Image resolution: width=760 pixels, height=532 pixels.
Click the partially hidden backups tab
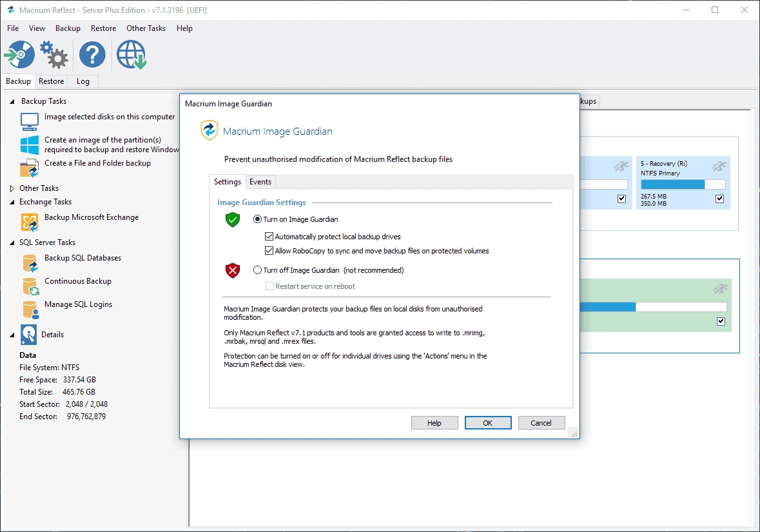(x=589, y=101)
